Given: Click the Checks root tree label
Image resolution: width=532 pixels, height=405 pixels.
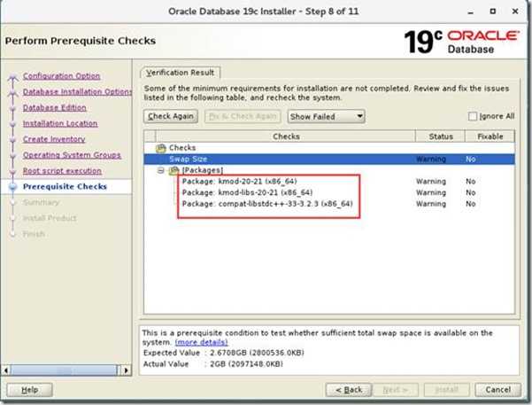Looking at the screenshot, I should pyautogui.click(x=182, y=148).
